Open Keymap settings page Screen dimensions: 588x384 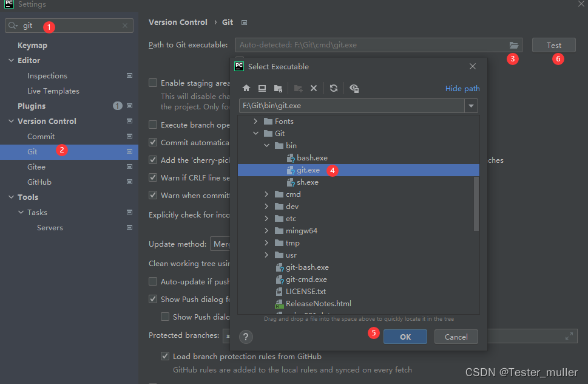tap(32, 46)
